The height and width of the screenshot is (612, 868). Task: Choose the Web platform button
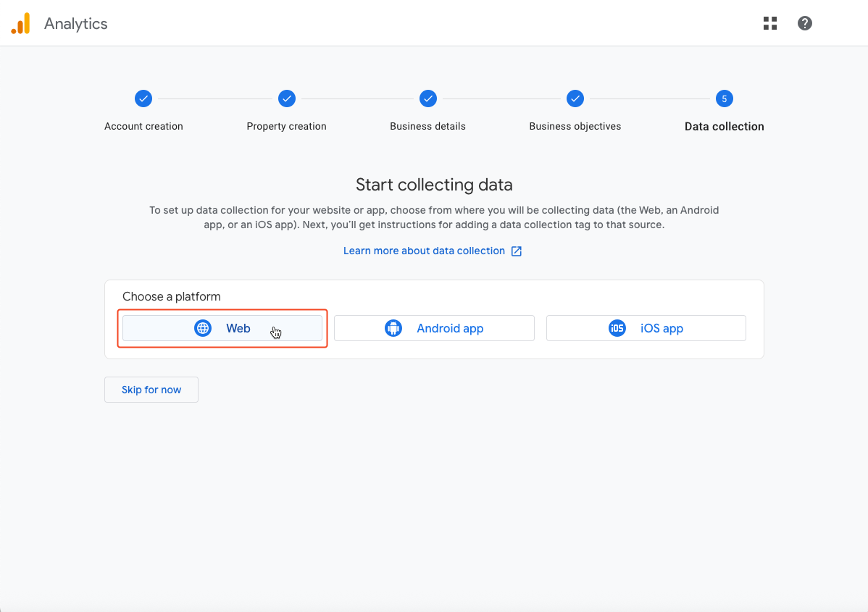tap(222, 328)
